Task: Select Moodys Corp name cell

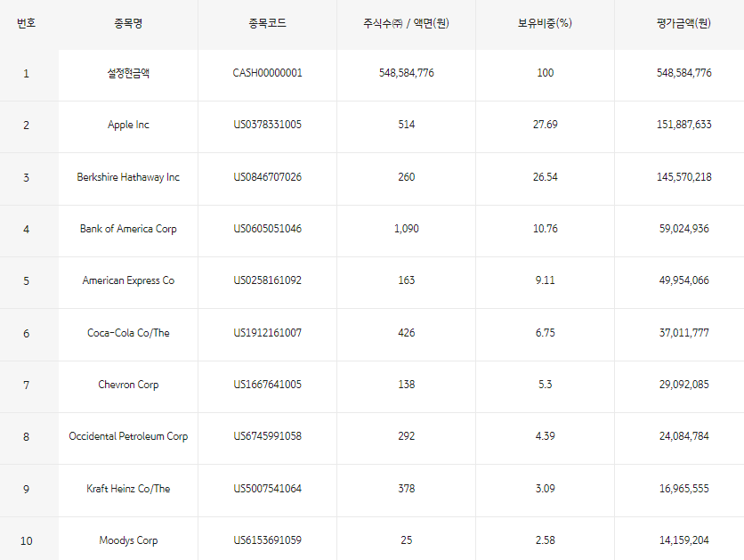Action: (x=128, y=540)
